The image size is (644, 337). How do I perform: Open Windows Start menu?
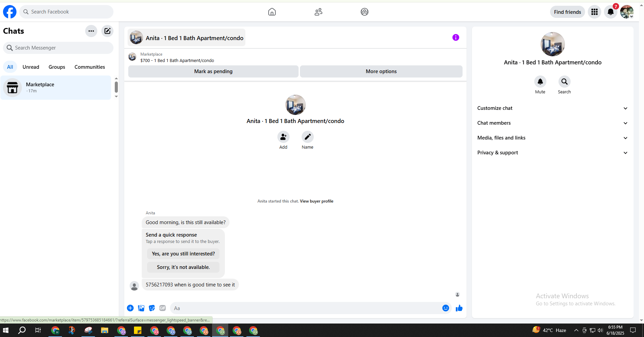coord(6,330)
